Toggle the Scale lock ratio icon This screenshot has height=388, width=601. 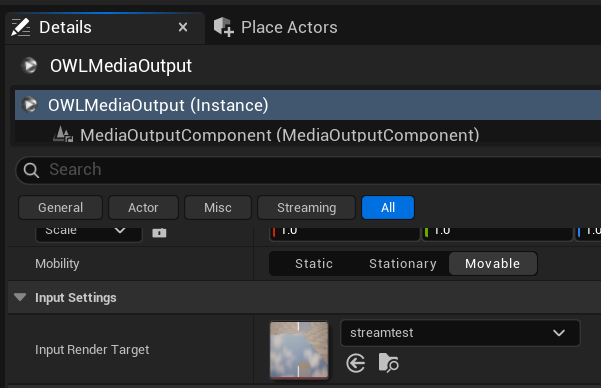click(x=159, y=232)
